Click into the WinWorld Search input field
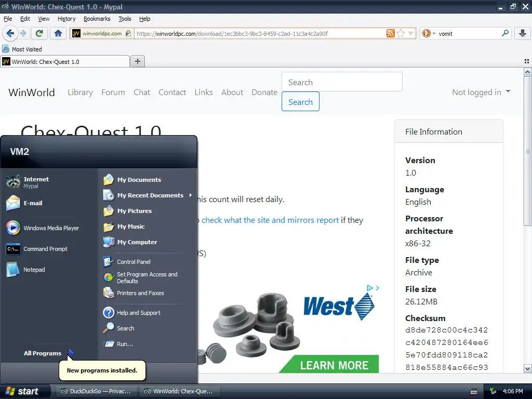532x399 pixels. tap(342, 82)
